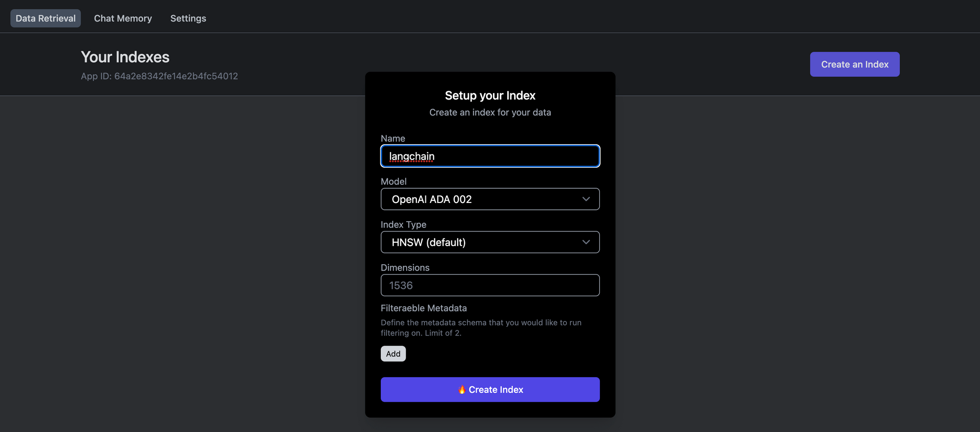Click the App ID text below Your Indexes

(x=159, y=76)
